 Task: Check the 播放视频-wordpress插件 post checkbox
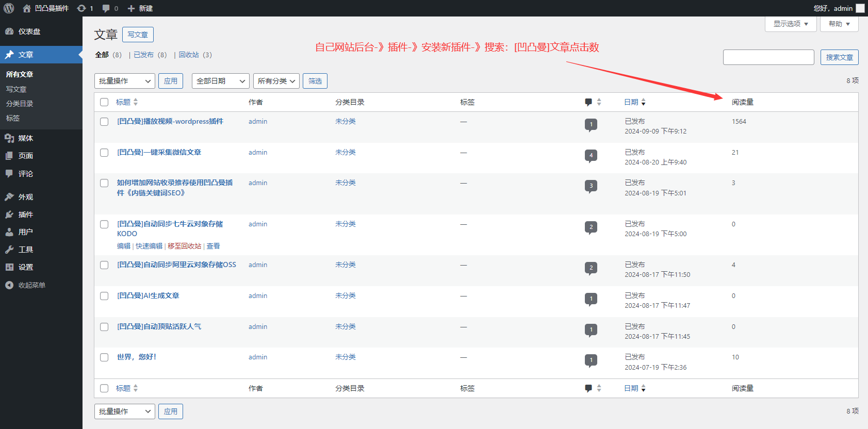pyautogui.click(x=104, y=122)
